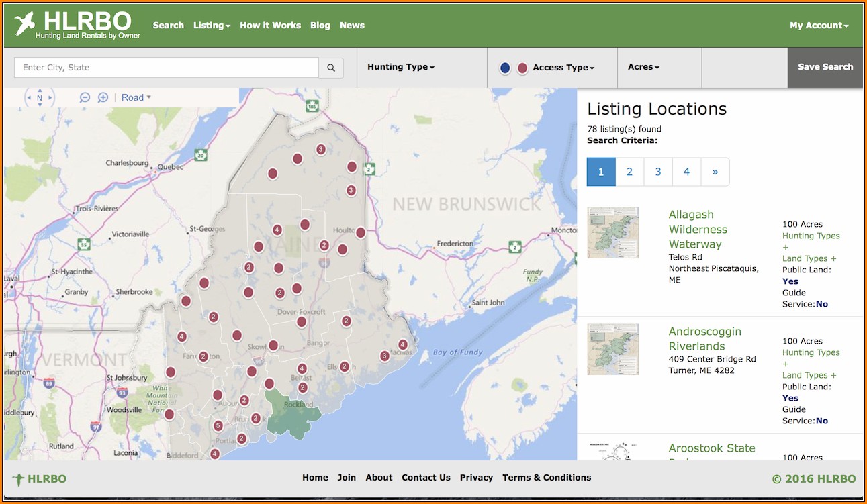Zoom out the map
This screenshot has height=504, width=867.
click(85, 97)
